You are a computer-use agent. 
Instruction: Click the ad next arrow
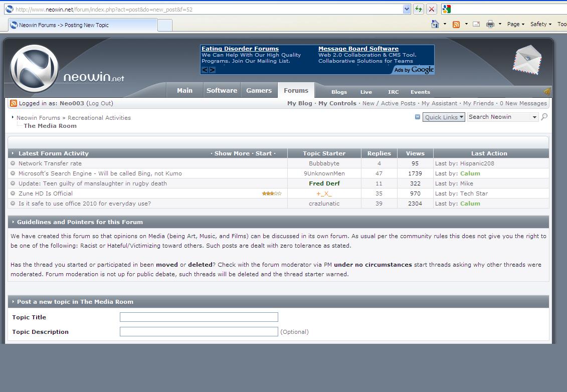pos(212,70)
